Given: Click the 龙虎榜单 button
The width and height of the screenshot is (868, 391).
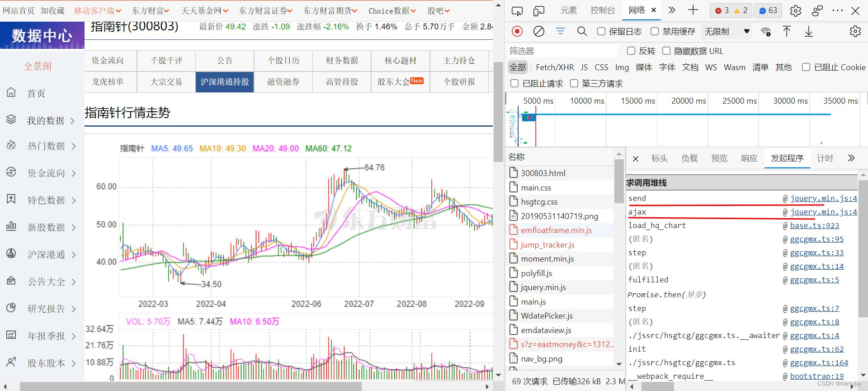Looking at the screenshot, I should point(107,81).
